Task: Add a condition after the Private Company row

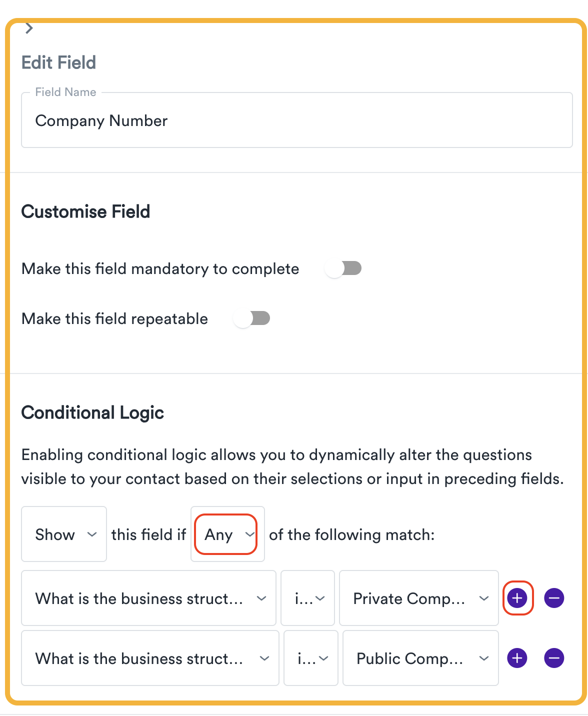Action: [517, 598]
